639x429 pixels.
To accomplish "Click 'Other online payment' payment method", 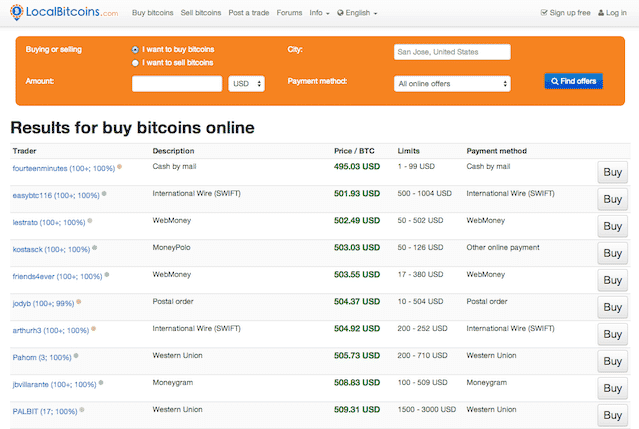I will pos(503,248).
